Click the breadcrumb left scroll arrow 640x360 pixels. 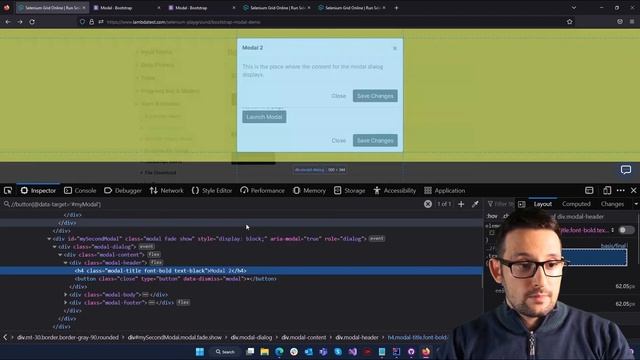(x=5, y=337)
